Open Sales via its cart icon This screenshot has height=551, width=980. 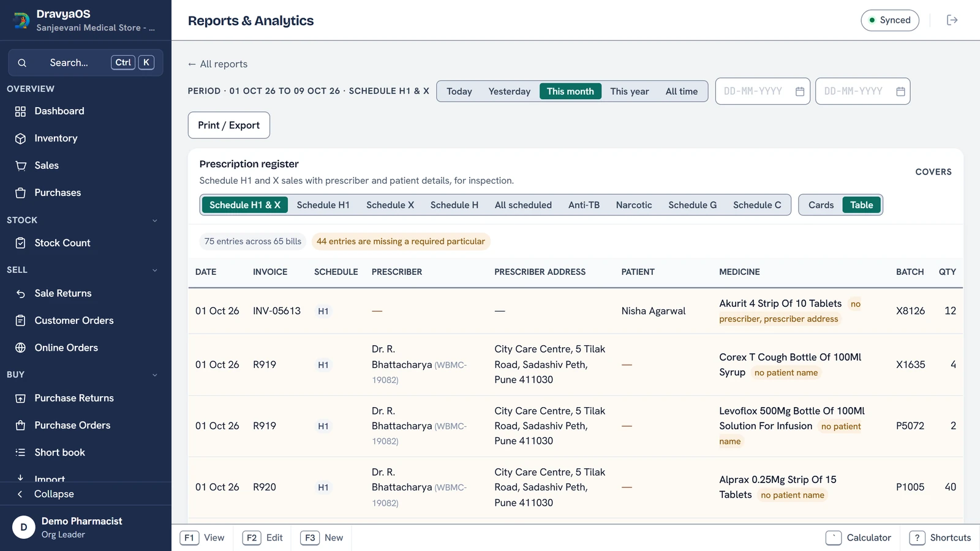tap(20, 165)
